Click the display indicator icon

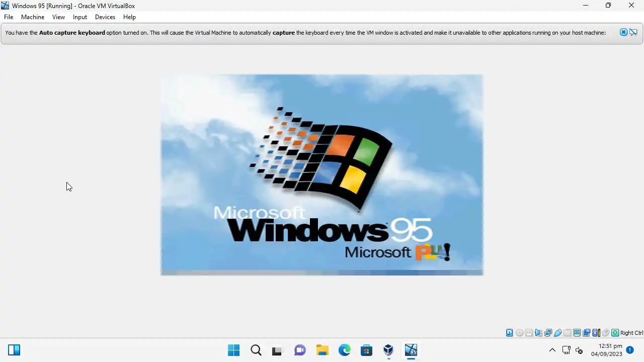pos(577,333)
